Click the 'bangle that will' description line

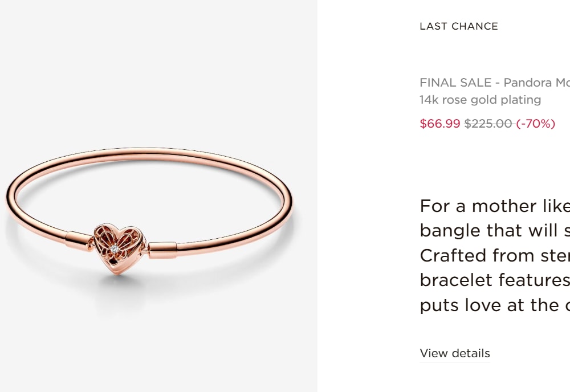coord(495,230)
